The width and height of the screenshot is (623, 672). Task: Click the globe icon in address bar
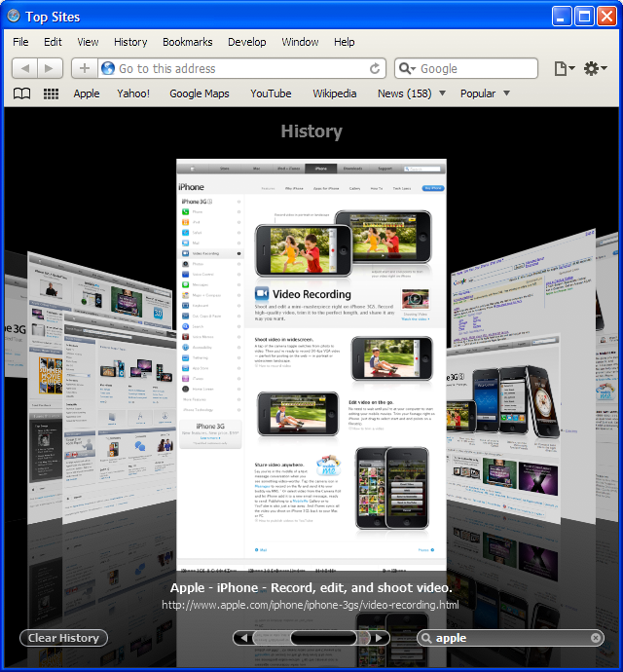click(108, 68)
